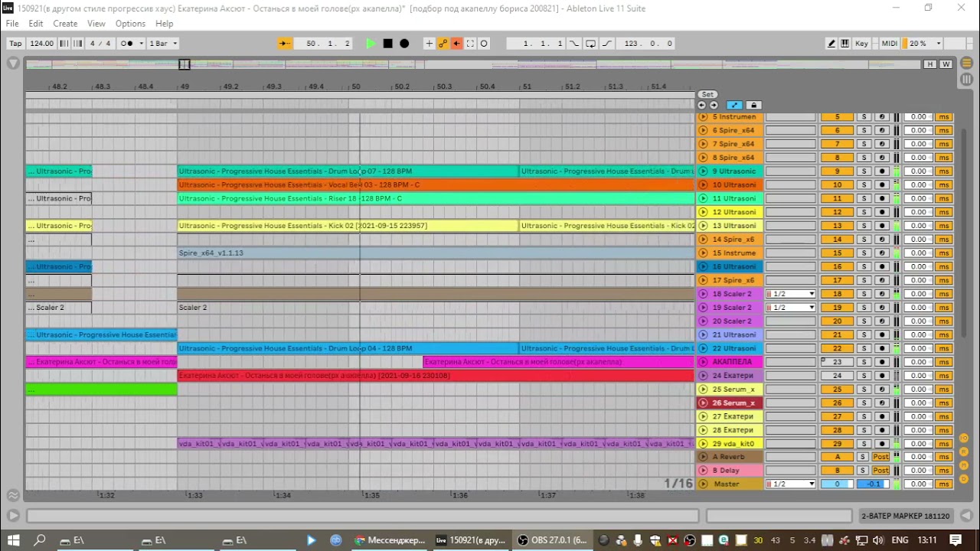980x551 pixels.
Task: Select the Vocal Bell 03 orange clip
Action: 436,185
